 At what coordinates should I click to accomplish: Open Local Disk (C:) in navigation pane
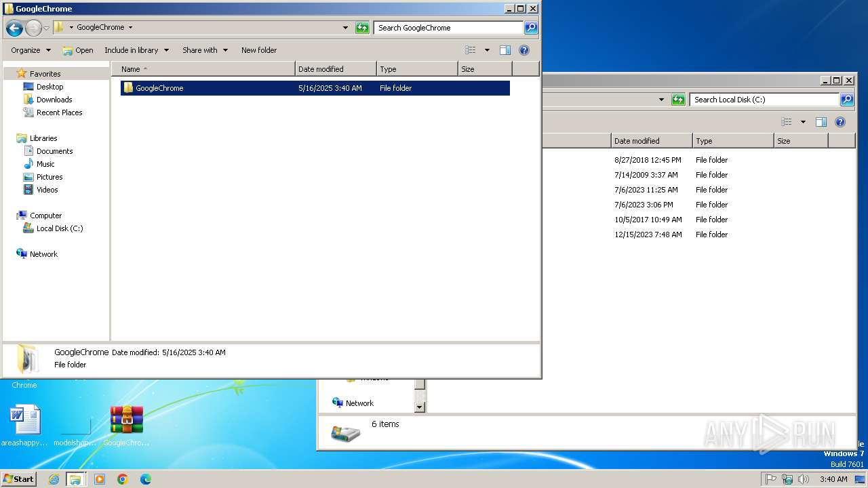[x=60, y=228]
